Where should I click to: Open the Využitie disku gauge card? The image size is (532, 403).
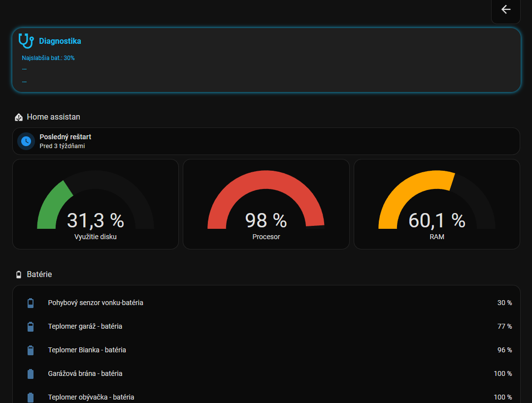95,204
